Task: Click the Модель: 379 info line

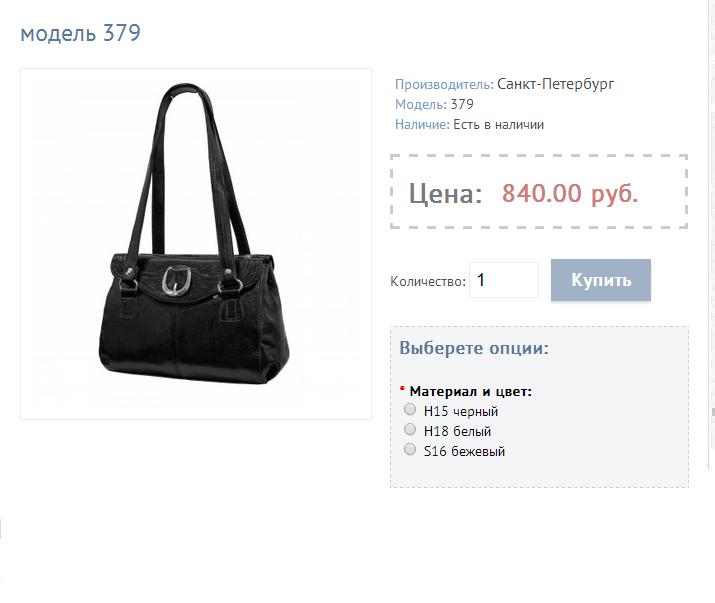Action: coord(434,104)
